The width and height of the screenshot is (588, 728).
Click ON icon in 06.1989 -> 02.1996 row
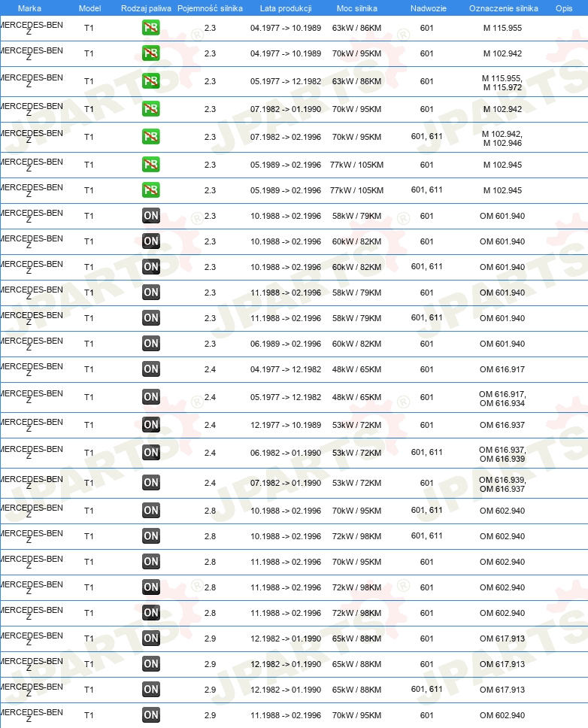click(151, 343)
